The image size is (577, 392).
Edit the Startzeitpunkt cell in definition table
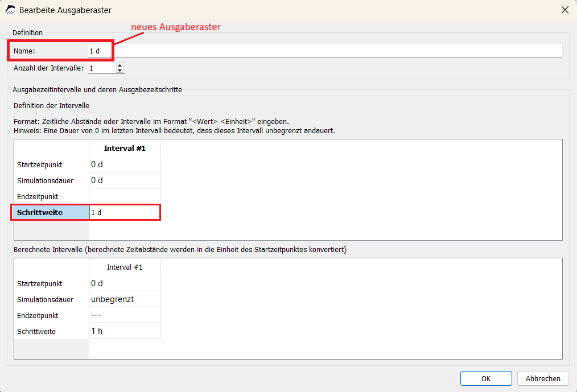125,164
